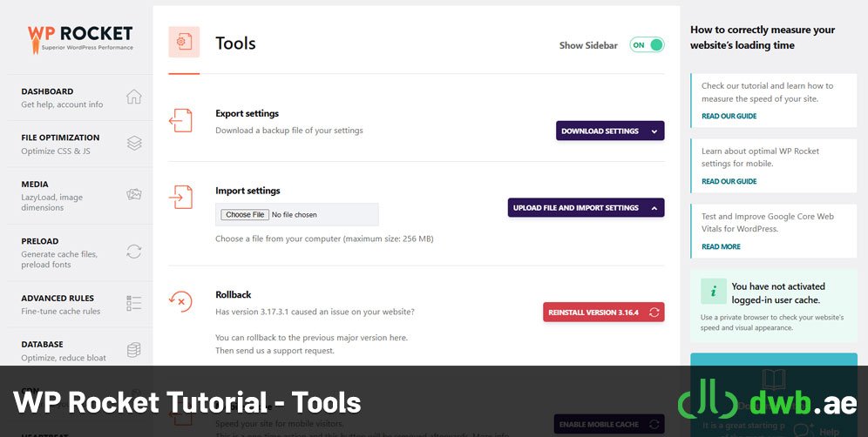Viewport: 868px width, 437px height.
Task: Click 'Choose a file from your computer' hint text
Action: coord(324,239)
